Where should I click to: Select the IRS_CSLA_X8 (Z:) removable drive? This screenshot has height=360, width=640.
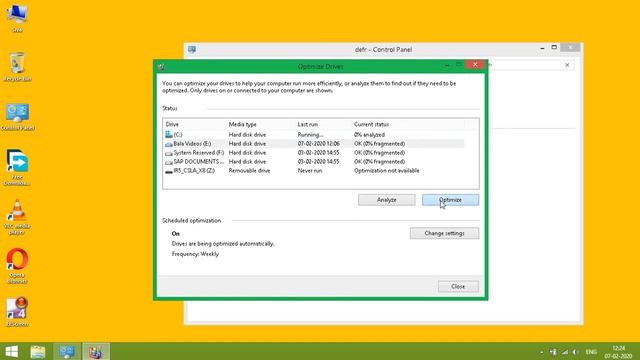(x=314, y=171)
